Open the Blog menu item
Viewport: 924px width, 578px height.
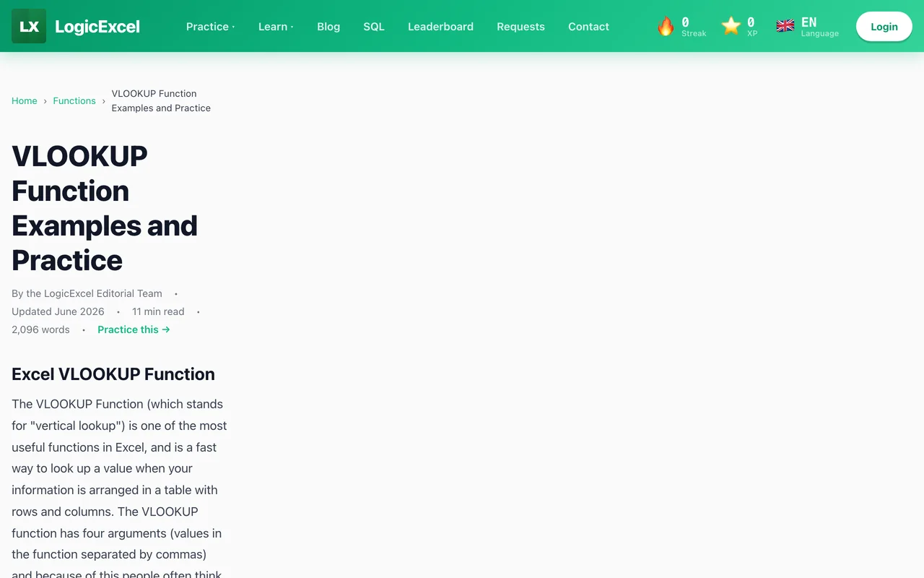pyautogui.click(x=328, y=27)
